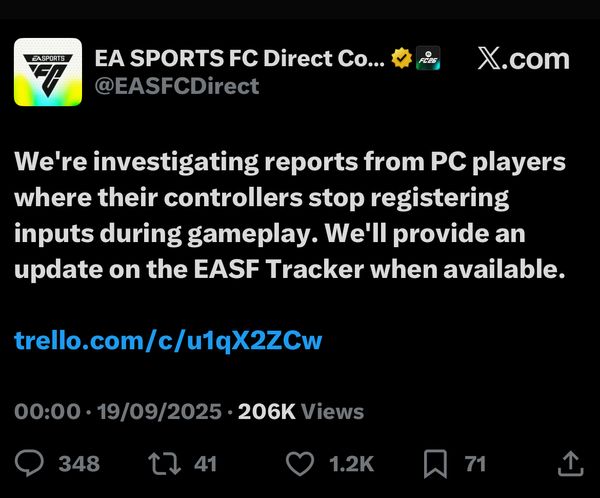Click the FC26 affiliate badge icon
The width and height of the screenshot is (600, 498).
[x=428, y=58]
